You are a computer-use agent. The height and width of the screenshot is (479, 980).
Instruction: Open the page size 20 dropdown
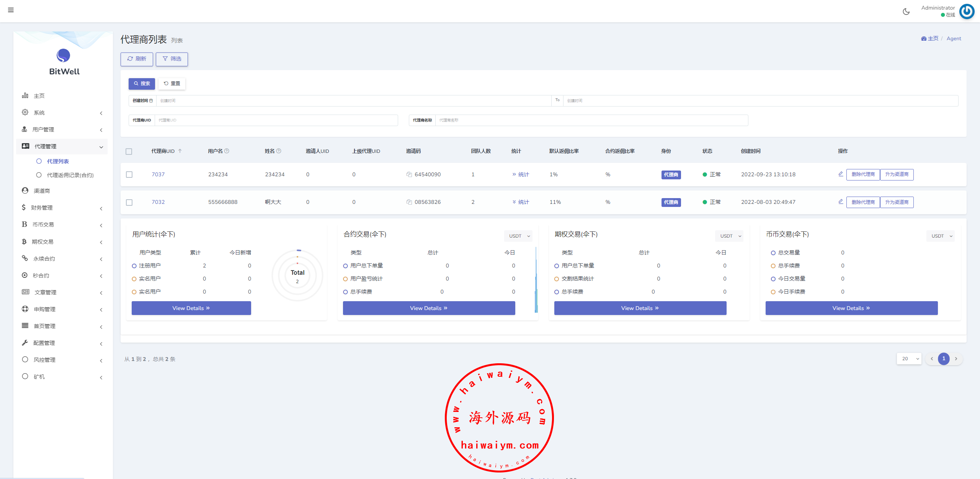909,359
